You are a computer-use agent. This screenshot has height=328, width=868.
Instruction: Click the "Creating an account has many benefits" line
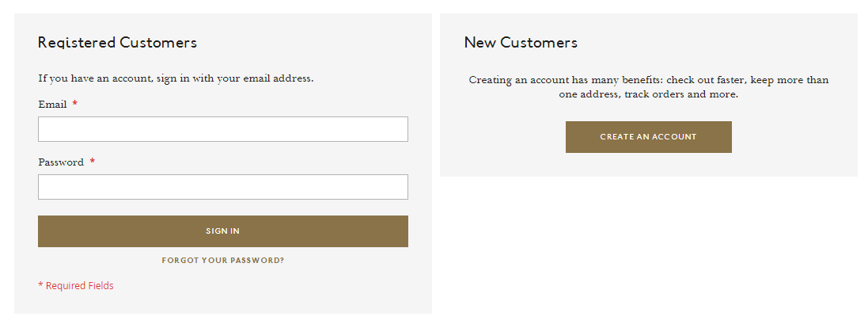pyautogui.click(x=648, y=80)
